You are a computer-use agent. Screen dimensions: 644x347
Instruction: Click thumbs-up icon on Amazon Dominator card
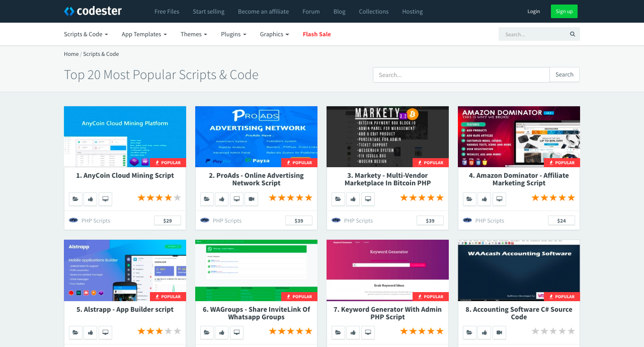485,199
